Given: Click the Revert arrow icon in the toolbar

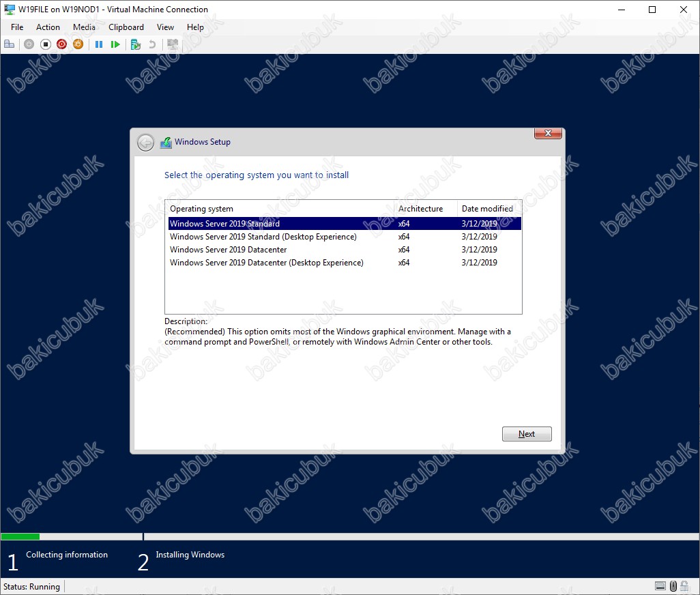Looking at the screenshot, I should [x=152, y=44].
